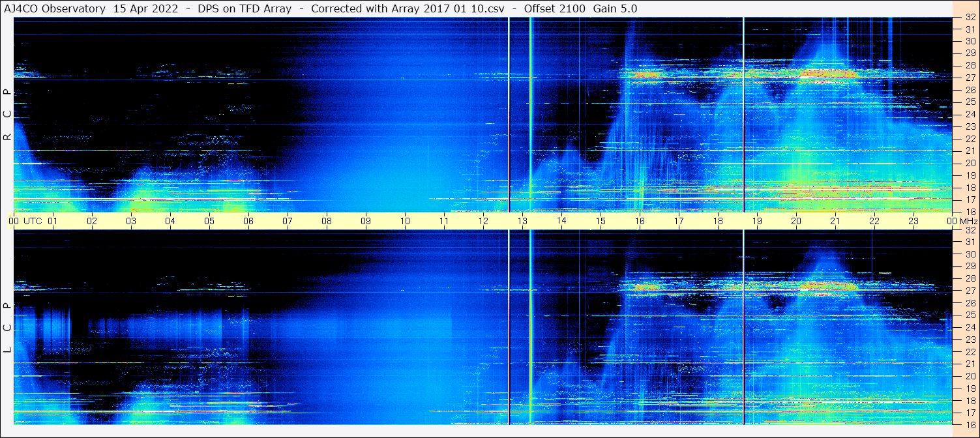Select hour 19 on the time axis
The image size is (980, 438).
pyautogui.click(x=757, y=221)
